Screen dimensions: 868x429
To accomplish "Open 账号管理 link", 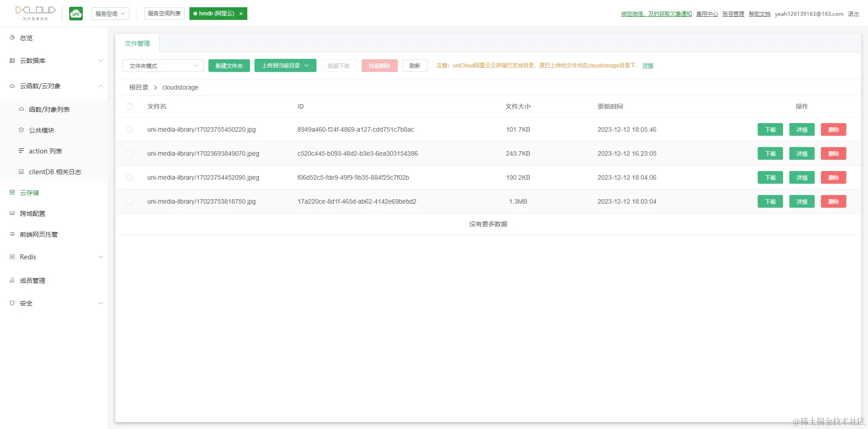I will coord(733,14).
